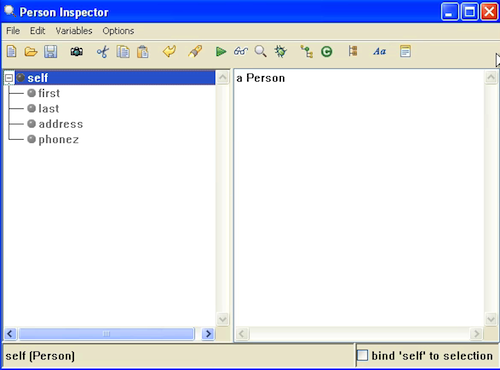Viewport: 500px width, 370px height.
Task: Click the Cut scissors toolbar icon
Action: pyautogui.click(x=103, y=52)
